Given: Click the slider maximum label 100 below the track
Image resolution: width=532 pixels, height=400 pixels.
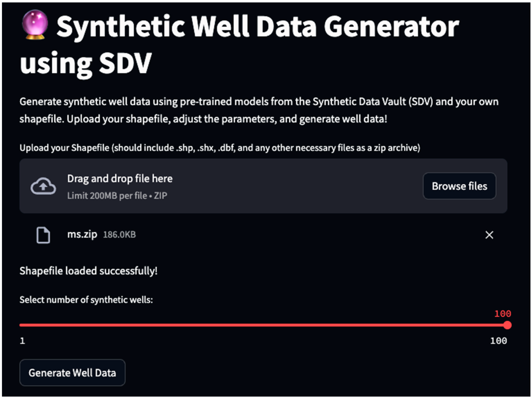Looking at the screenshot, I should (x=499, y=341).
